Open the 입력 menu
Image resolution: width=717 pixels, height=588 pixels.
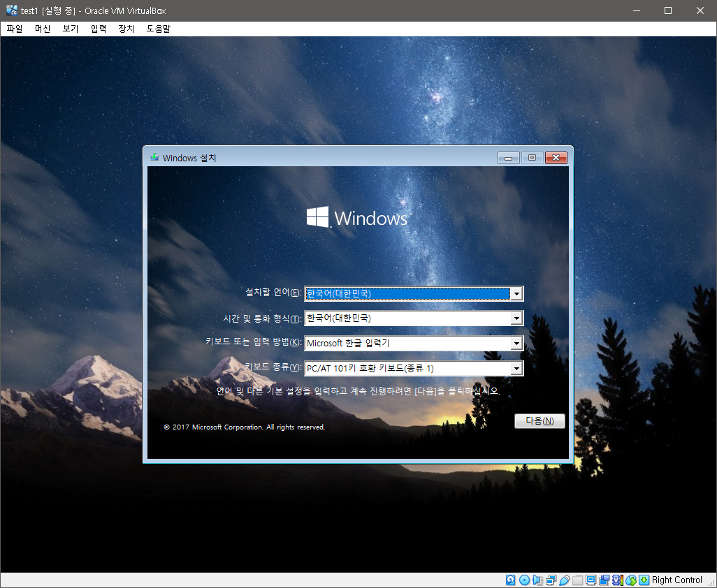(x=99, y=29)
